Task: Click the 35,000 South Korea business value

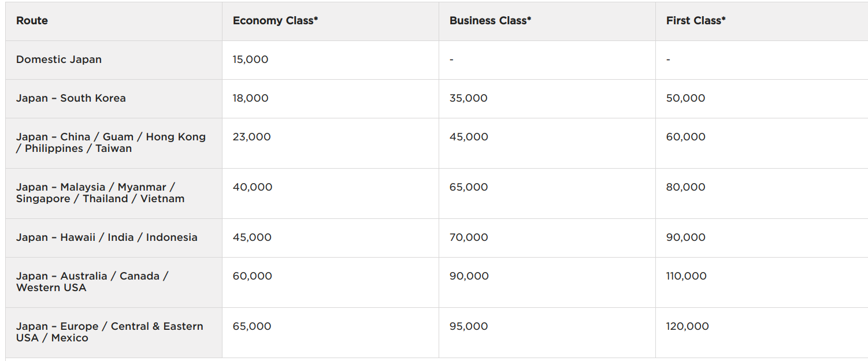Action: [x=468, y=98]
